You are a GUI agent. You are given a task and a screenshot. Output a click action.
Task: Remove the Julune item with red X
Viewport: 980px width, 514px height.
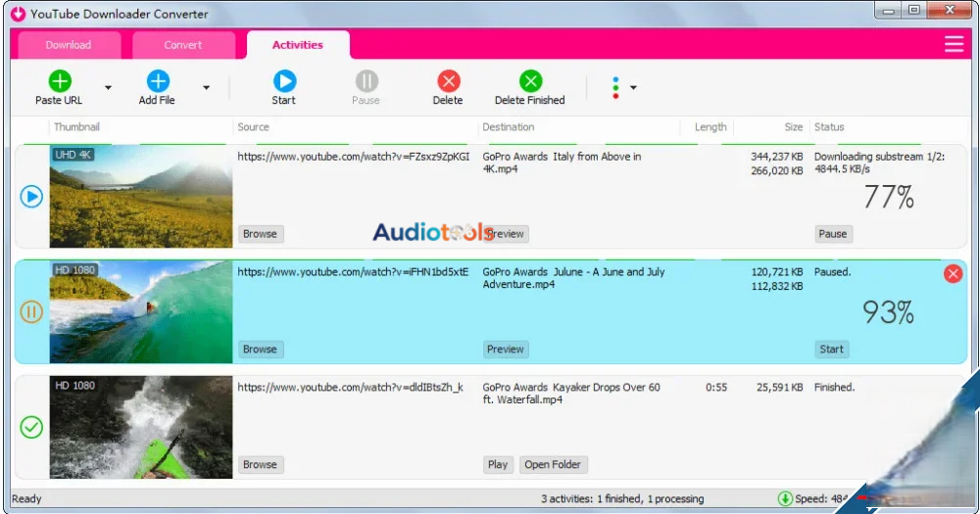[x=953, y=273]
